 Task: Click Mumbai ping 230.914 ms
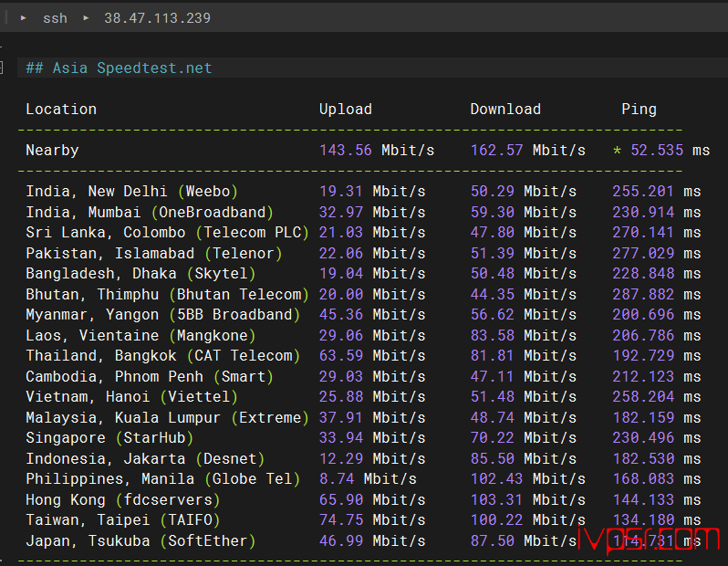[x=657, y=213]
